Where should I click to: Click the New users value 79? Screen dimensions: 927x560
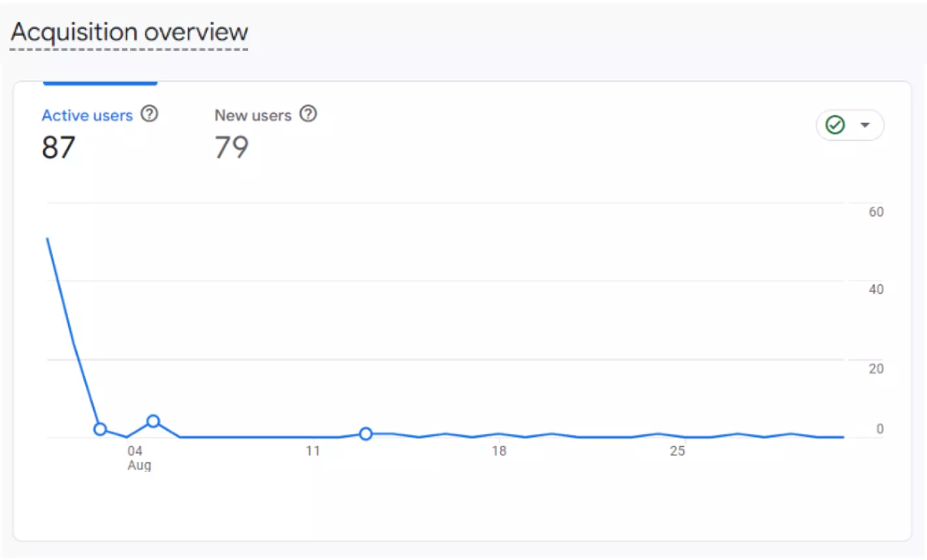pyautogui.click(x=232, y=148)
